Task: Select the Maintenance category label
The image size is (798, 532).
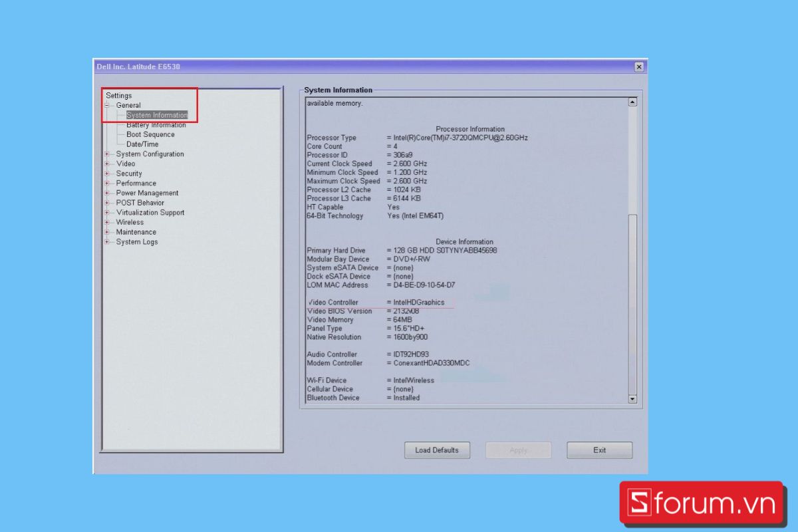Action: click(136, 232)
